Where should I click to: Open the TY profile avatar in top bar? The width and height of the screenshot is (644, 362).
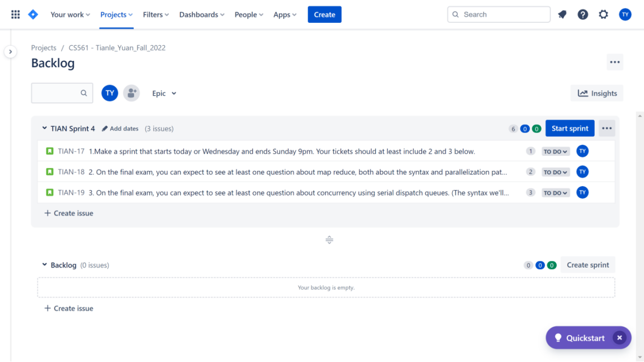(625, 15)
